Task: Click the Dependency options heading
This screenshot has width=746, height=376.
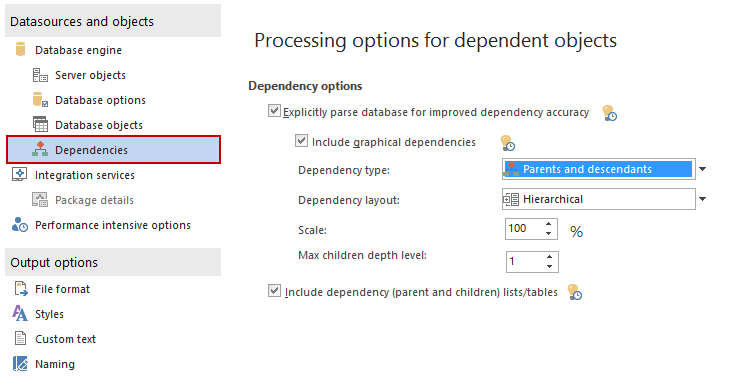Action: click(305, 86)
